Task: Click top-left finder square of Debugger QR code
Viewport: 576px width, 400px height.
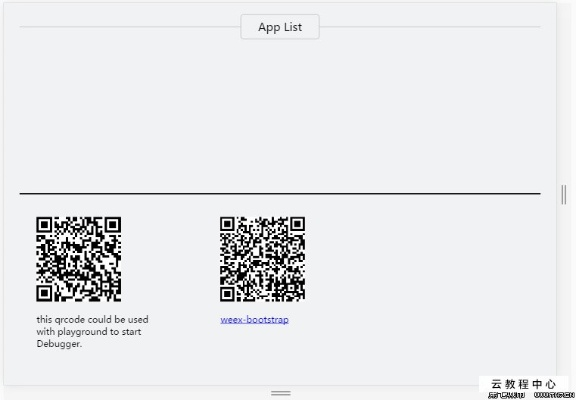Action: pos(44,225)
